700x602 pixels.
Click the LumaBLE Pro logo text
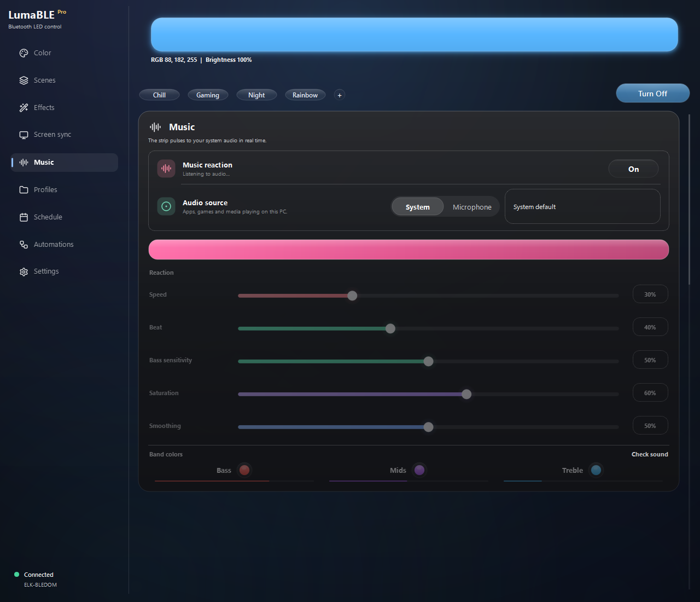[37, 15]
